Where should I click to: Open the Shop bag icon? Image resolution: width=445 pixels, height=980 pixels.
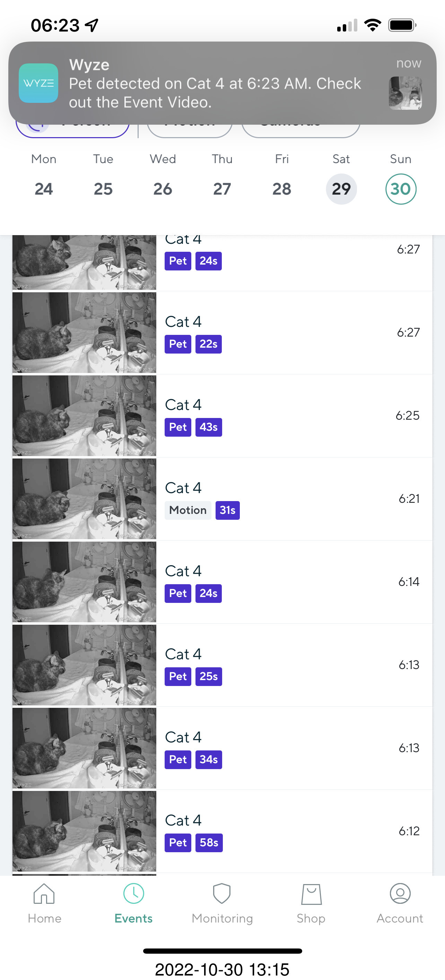pyautogui.click(x=311, y=894)
